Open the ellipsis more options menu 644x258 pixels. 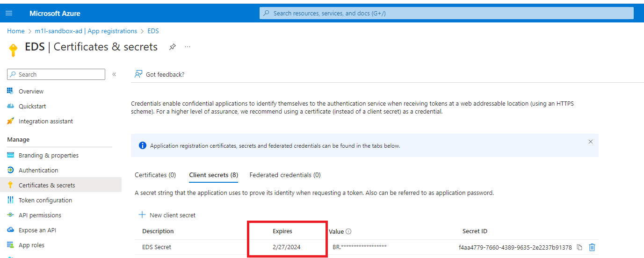pos(188,47)
